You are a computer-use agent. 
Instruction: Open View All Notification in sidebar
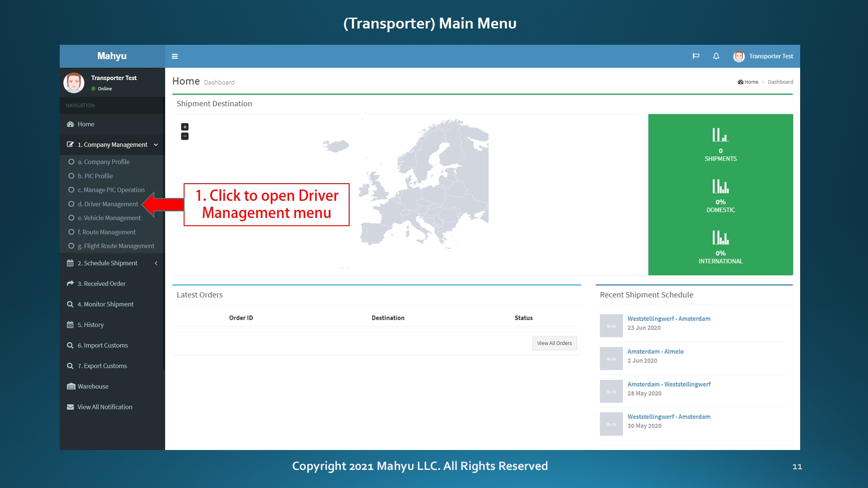(104, 407)
